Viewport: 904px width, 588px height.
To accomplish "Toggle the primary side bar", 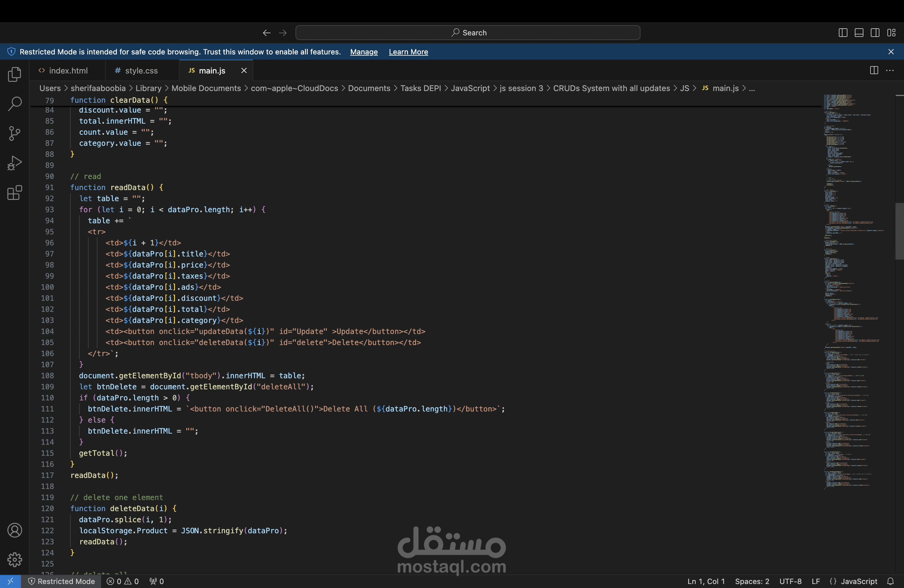I will coord(843,33).
